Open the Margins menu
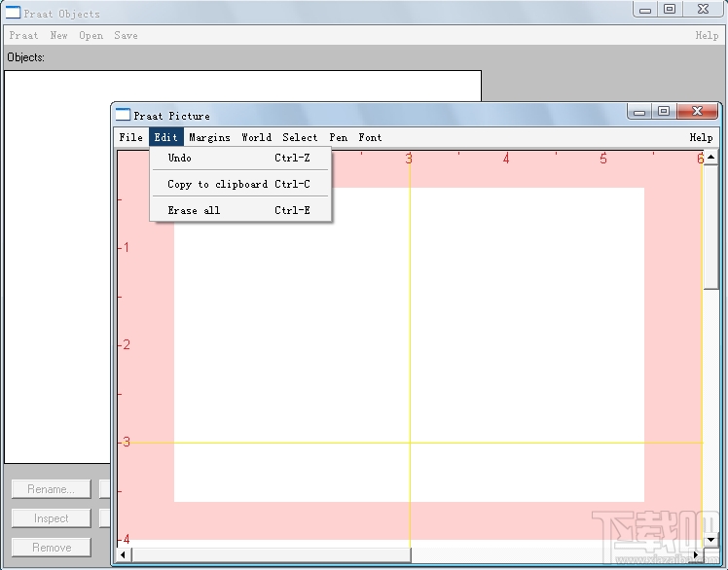Screen dimensions: 728x570 (209, 137)
